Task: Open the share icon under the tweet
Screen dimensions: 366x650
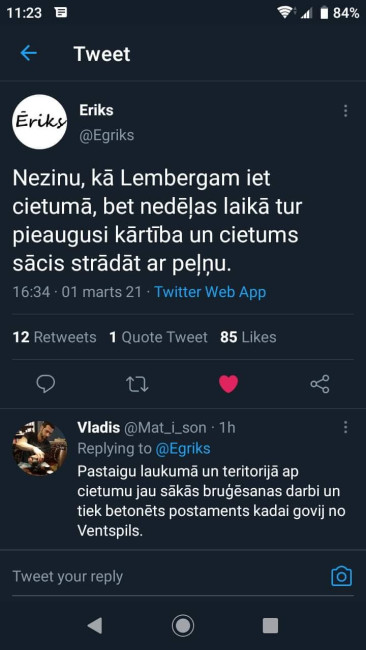Action: pyautogui.click(x=320, y=384)
